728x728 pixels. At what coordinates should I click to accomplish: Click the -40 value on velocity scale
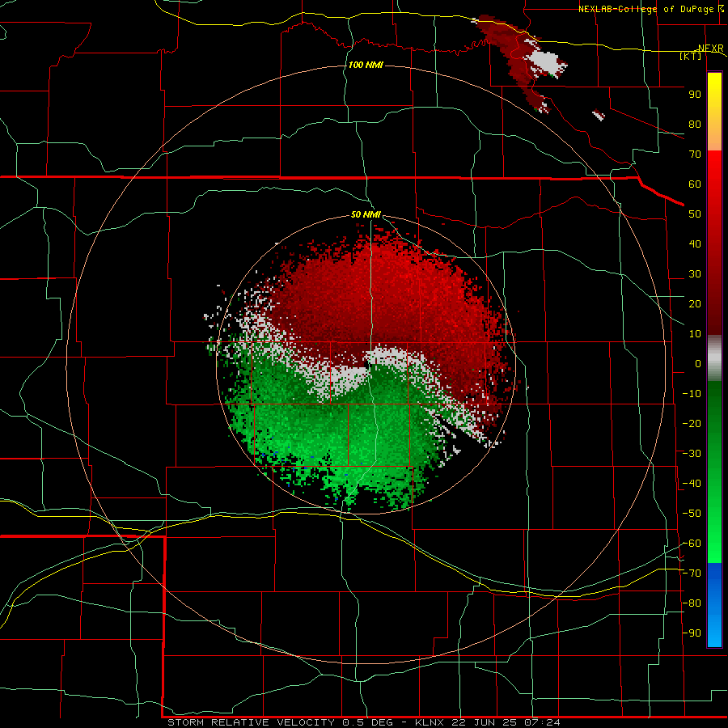[692, 484]
